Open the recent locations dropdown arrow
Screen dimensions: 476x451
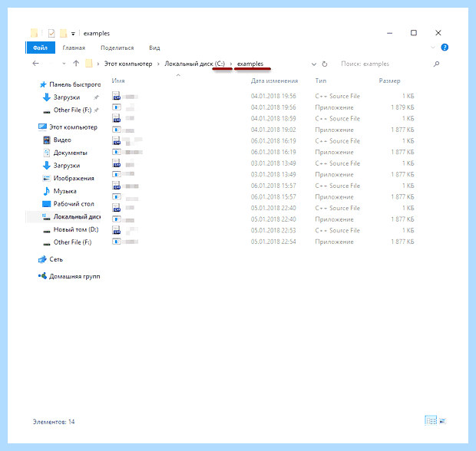coord(64,64)
